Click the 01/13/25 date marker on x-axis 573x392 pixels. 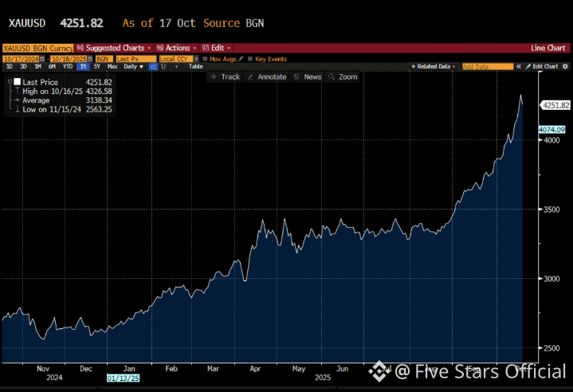[x=124, y=378]
